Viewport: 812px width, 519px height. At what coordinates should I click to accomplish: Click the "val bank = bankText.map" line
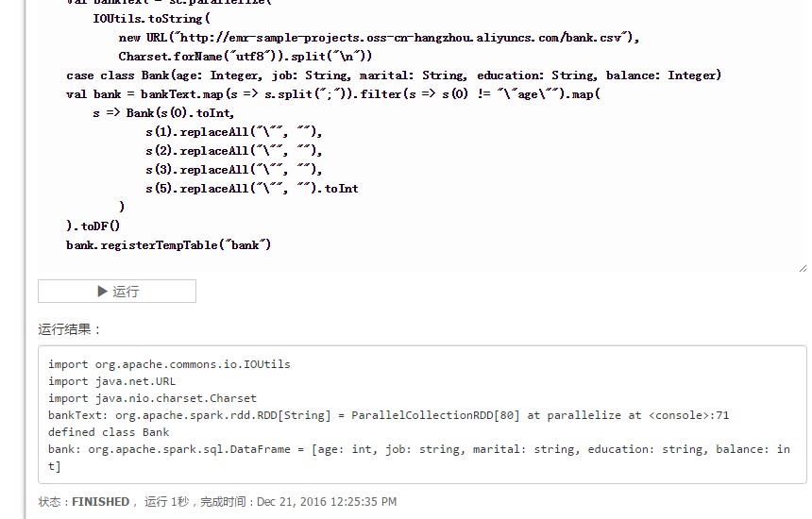(333, 94)
